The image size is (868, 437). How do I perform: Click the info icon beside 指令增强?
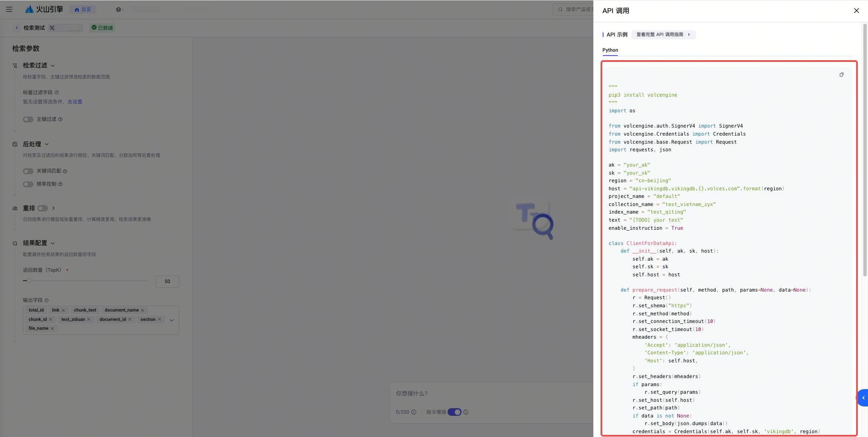(x=466, y=412)
